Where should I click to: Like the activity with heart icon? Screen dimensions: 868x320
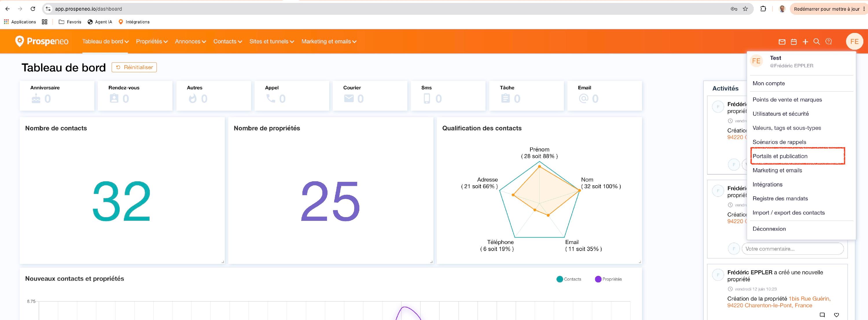coord(836,315)
